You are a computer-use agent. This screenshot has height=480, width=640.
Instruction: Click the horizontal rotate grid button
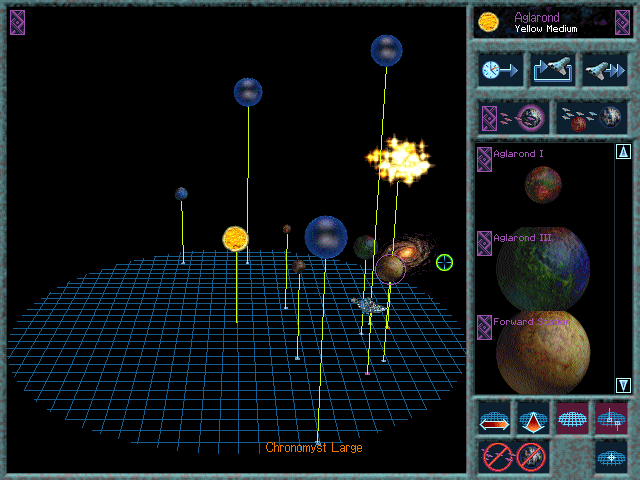pyautogui.click(x=494, y=418)
